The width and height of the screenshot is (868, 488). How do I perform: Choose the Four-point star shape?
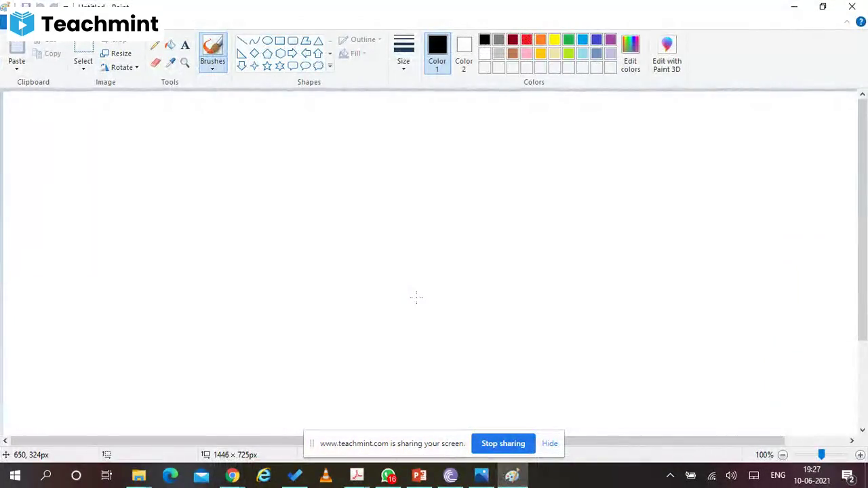pyautogui.click(x=254, y=66)
